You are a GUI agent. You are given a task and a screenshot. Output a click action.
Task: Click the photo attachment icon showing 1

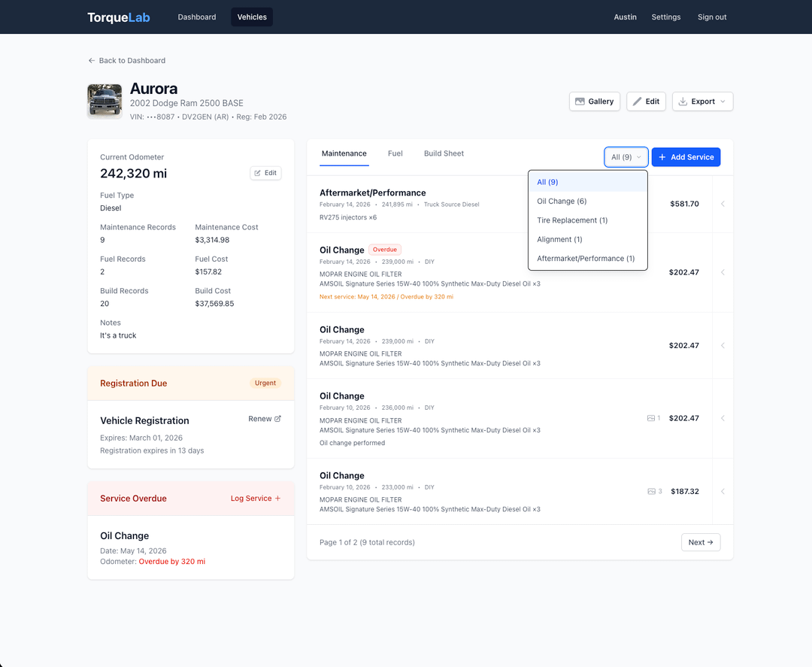[652, 418]
